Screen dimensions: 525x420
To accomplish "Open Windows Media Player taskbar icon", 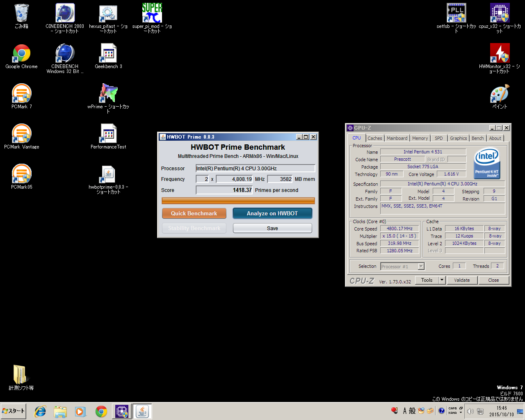I will pyautogui.click(x=80, y=411).
